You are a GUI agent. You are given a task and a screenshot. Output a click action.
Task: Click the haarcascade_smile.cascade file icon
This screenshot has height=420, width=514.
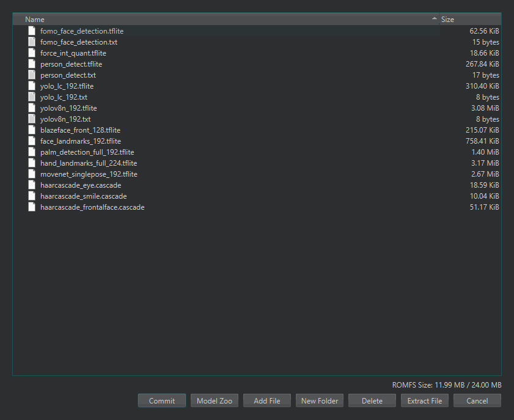coord(32,196)
